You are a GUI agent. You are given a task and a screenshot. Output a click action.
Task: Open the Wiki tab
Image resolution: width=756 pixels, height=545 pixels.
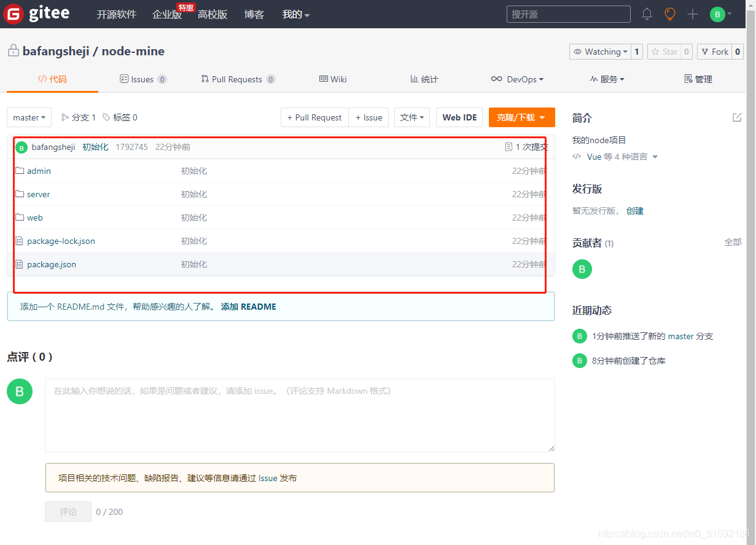coord(333,79)
